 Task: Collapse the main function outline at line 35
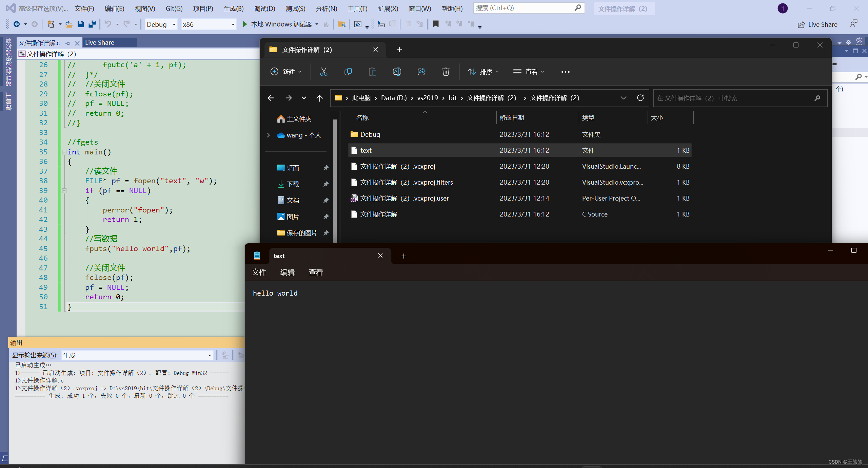point(64,152)
